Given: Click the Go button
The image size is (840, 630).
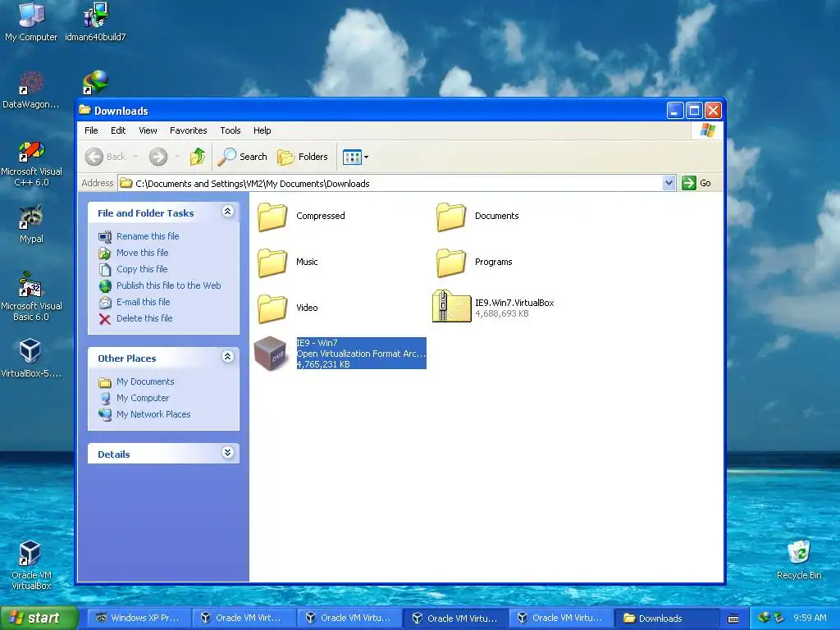Looking at the screenshot, I should 696,183.
